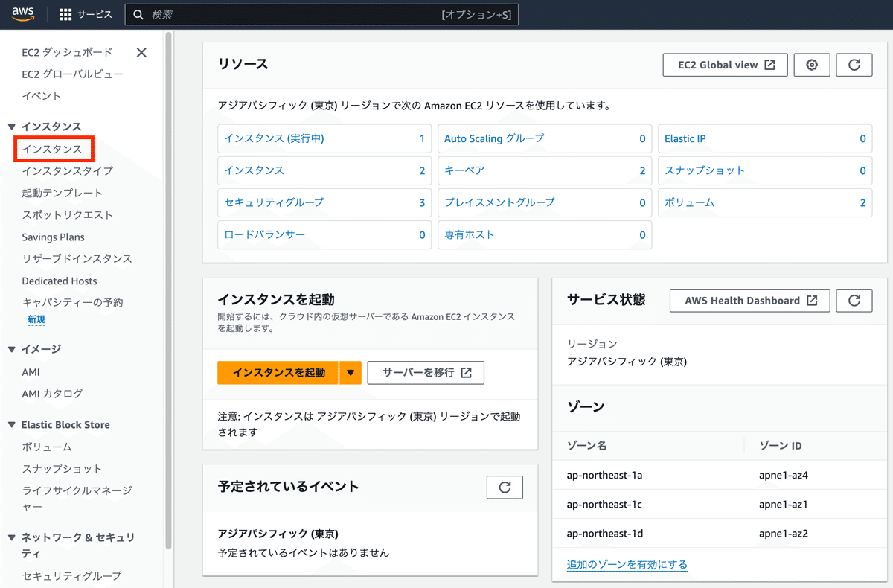Image resolution: width=893 pixels, height=588 pixels.
Task: Open Dedicated Hosts in the sidebar
Action: (60, 281)
